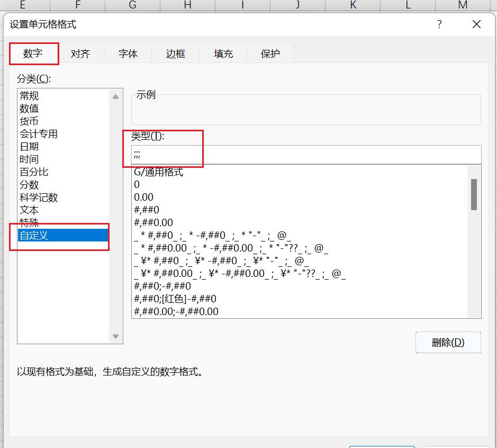
Task: Select 文本 category
Action: click(64, 210)
